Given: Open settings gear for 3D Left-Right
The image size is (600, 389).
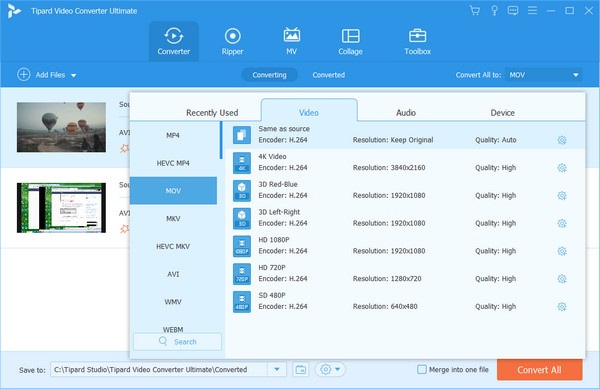Looking at the screenshot, I should 562,223.
